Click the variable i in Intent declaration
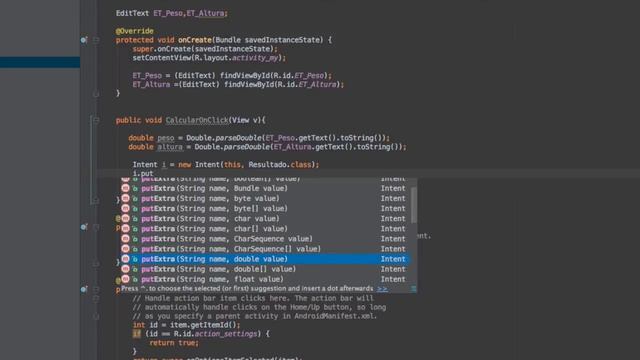Viewport: 640px width, 360px height. [x=164, y=164]
